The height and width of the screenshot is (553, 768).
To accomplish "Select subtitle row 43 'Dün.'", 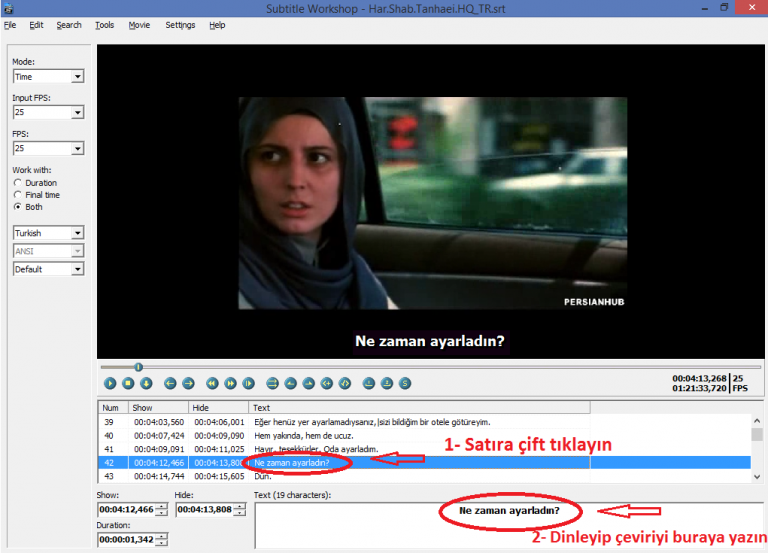I will [424, 476].
